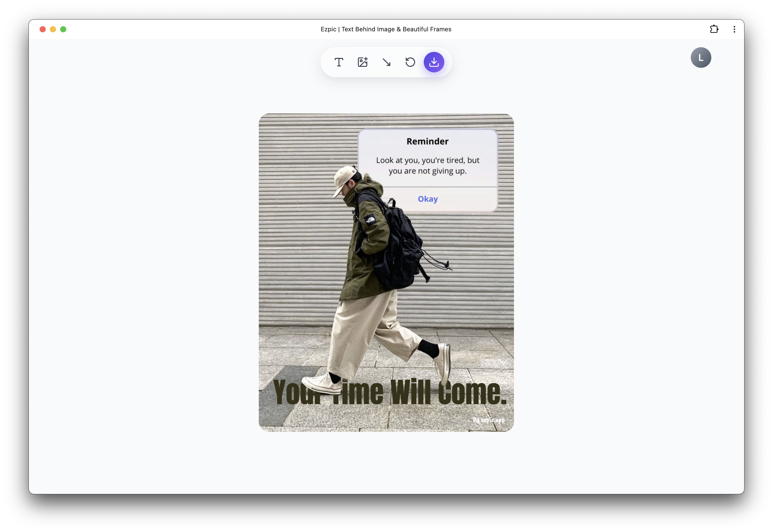Click the image add icon to swap photos
This screenshot has height=532, width=773.
click(x=363, y=62)
